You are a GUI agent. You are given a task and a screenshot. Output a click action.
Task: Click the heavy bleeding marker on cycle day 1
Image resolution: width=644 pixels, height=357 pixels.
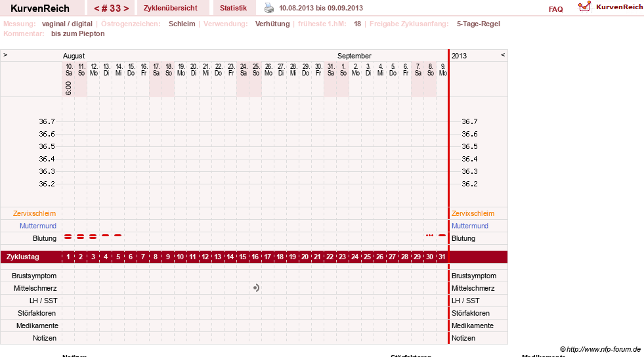coord(68,237)
